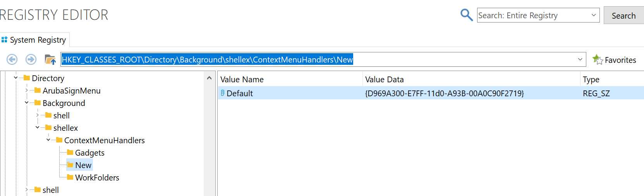This screenshot has height=196, width=644.
Task: Click the parent folder up icon
Action: tap(50, 60)
